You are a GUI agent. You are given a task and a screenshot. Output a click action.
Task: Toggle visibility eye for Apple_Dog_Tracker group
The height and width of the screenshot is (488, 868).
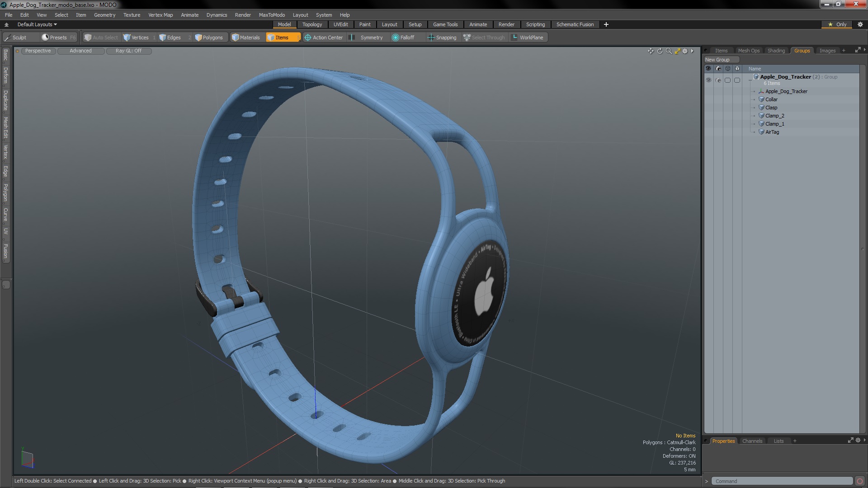(708, 80)
